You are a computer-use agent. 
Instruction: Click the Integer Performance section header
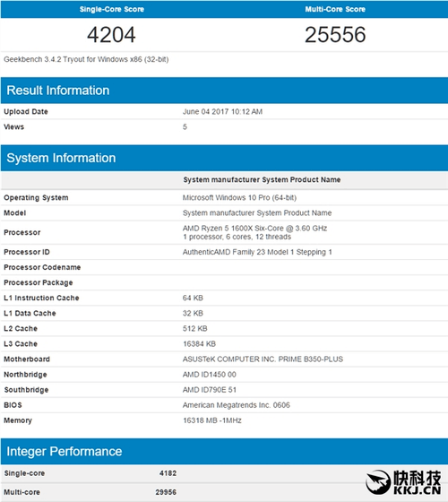tap(224, 452)
